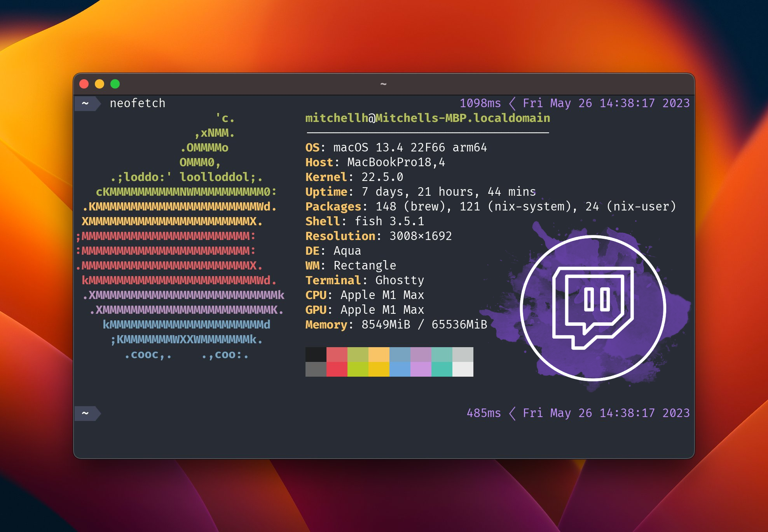Click the empty bottom tilde prompt badge
The height and width of the screenshot is (532, 768).
coord(86,413)
